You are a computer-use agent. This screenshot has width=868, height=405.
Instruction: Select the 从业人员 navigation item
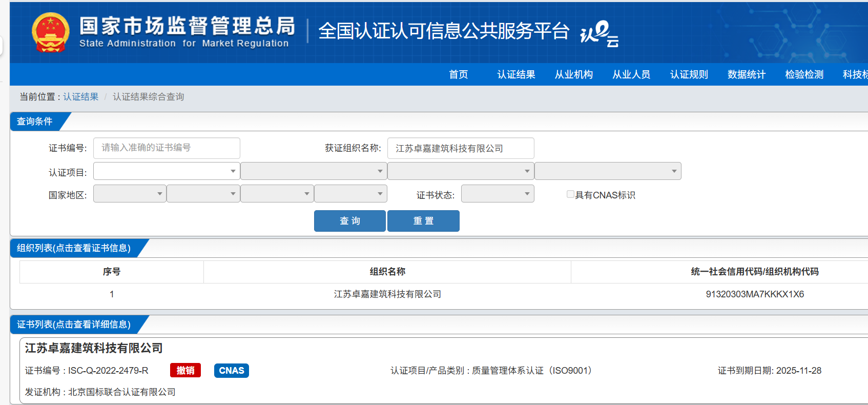pyautogui.click(x=631, y=75)
